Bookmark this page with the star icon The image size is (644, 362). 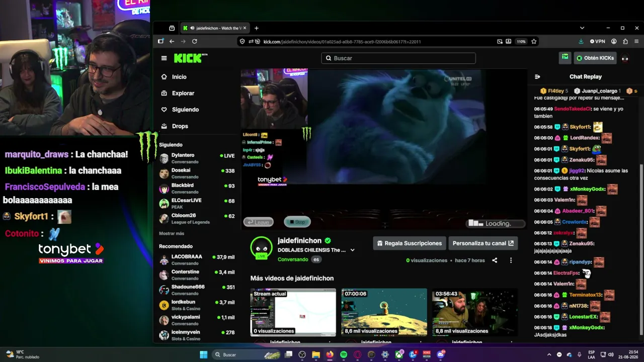coord(534,42)
